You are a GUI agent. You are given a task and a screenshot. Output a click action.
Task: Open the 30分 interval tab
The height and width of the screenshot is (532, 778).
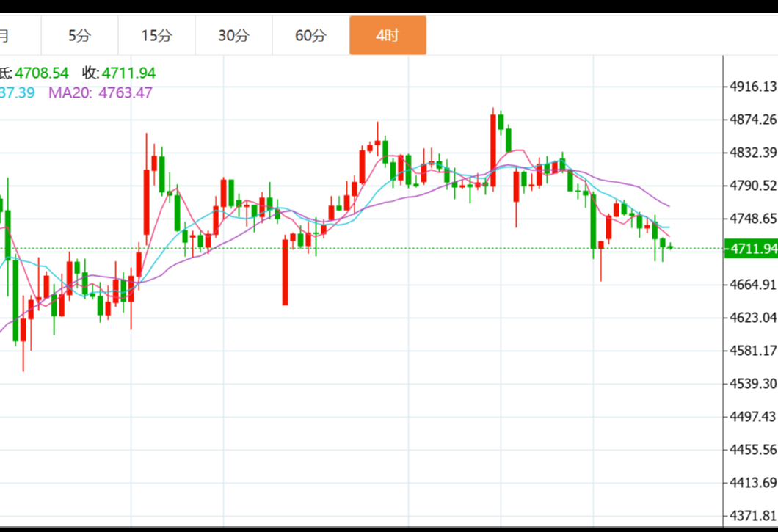(233, 35)
